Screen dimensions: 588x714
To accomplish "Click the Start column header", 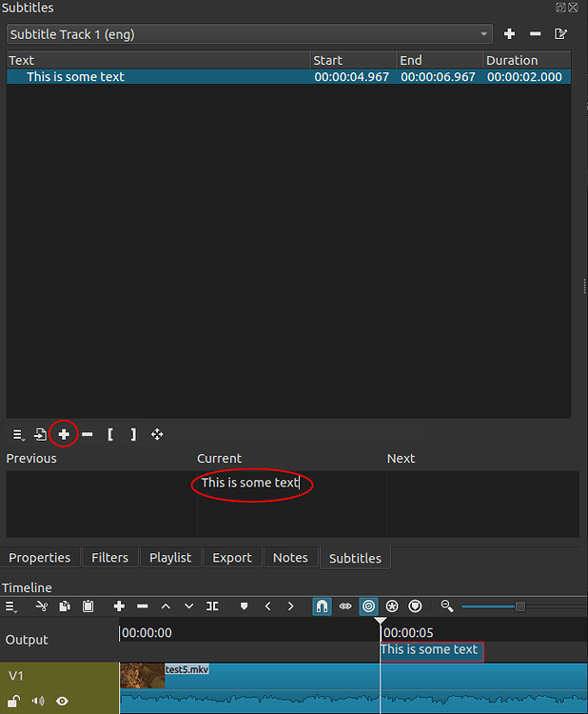I will [354, 60].
